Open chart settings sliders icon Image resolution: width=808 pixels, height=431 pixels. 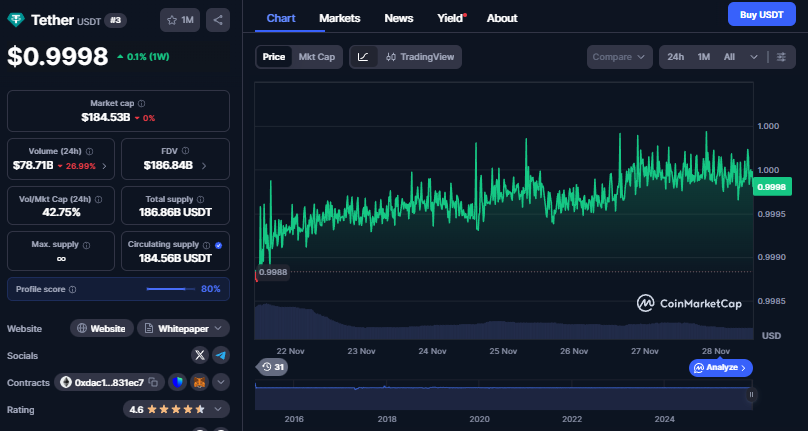point(781,57)
